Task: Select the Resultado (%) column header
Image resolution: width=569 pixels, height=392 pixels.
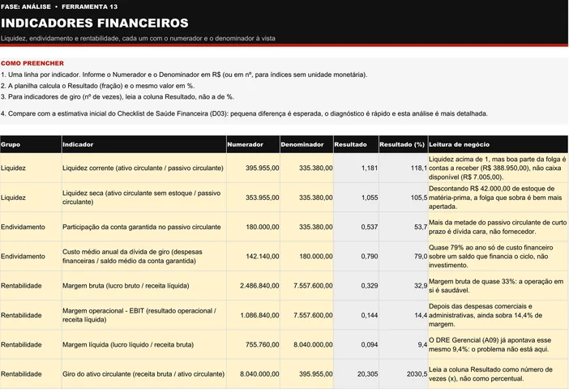Action: pos(403,144)
